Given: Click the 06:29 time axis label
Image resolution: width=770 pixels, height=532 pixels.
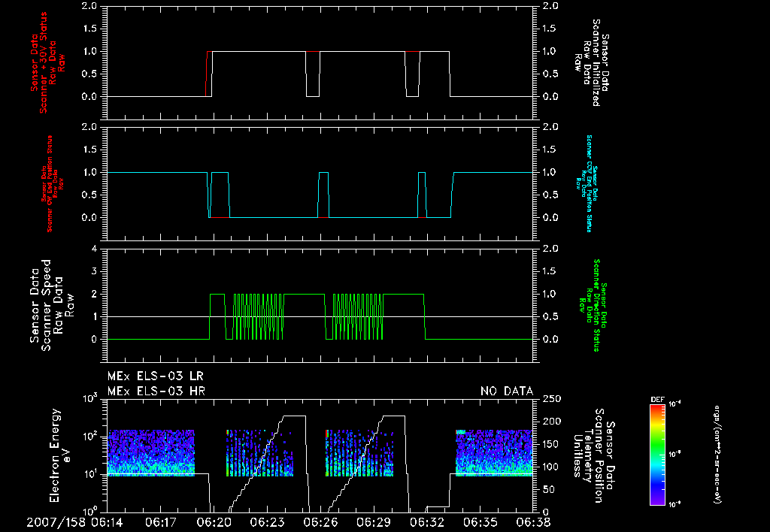Looking at the screenshot, I should click(x=373, y=522).
